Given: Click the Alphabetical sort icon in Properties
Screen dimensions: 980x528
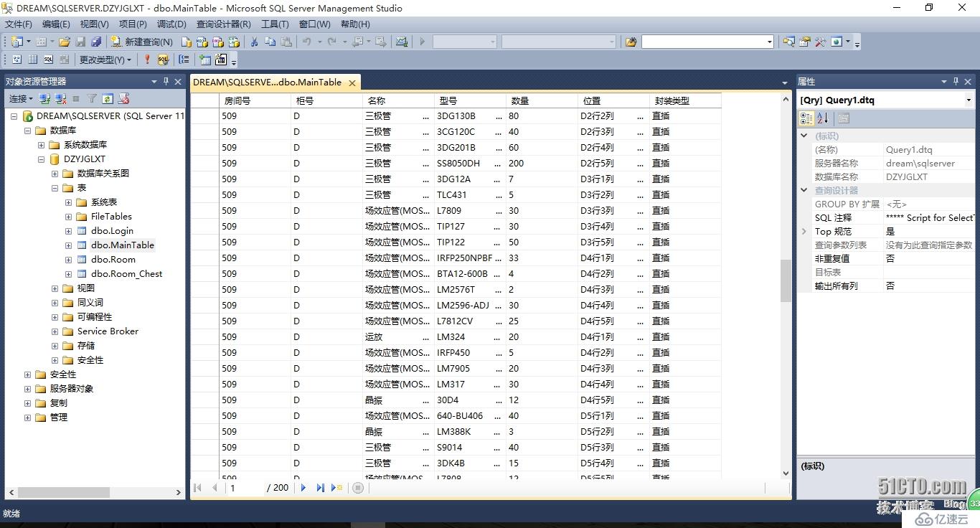Looking at the screenshot, I should pyautogui.click(x=822, y=118).
